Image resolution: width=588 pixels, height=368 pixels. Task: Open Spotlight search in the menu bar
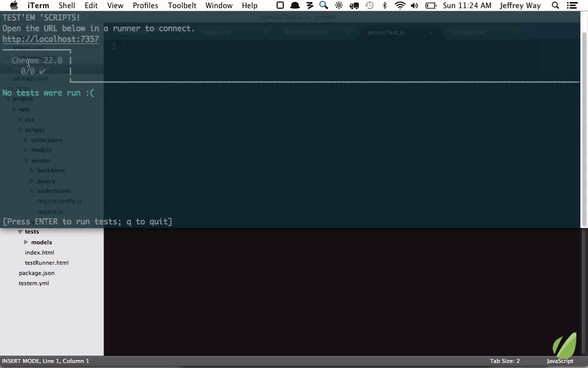tap(555, 5)
